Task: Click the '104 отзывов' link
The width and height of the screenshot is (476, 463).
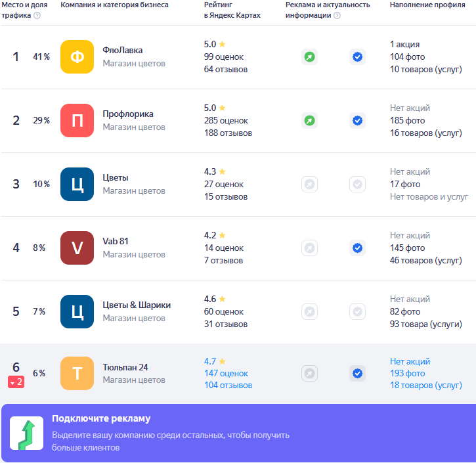Action: pyautogui.click(x=228, y=386)
